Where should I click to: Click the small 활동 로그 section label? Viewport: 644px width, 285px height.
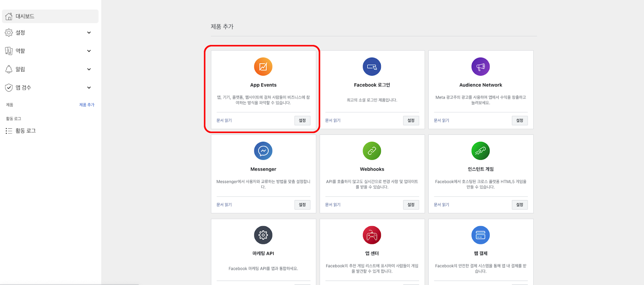pyautogui.click(x=14, y=118)
